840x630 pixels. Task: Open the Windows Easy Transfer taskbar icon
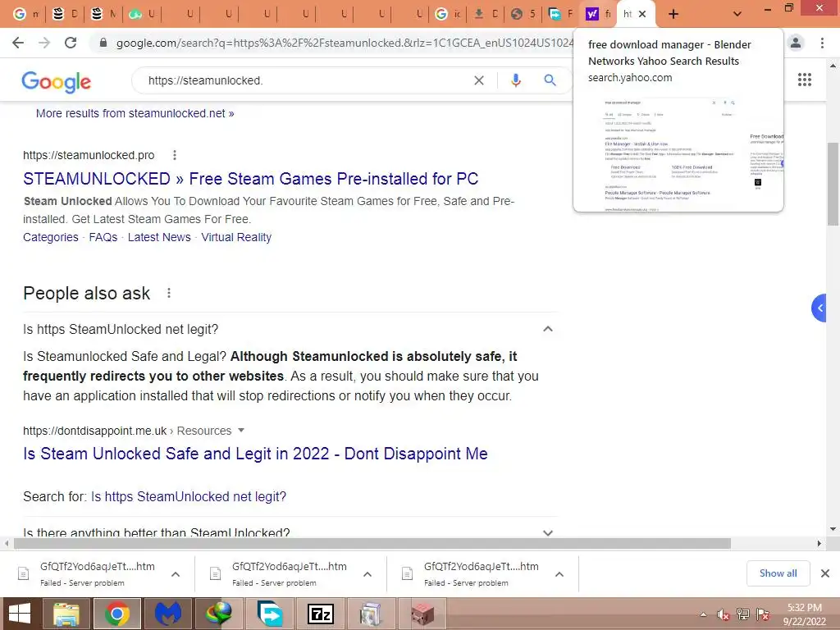pos(269,614)
